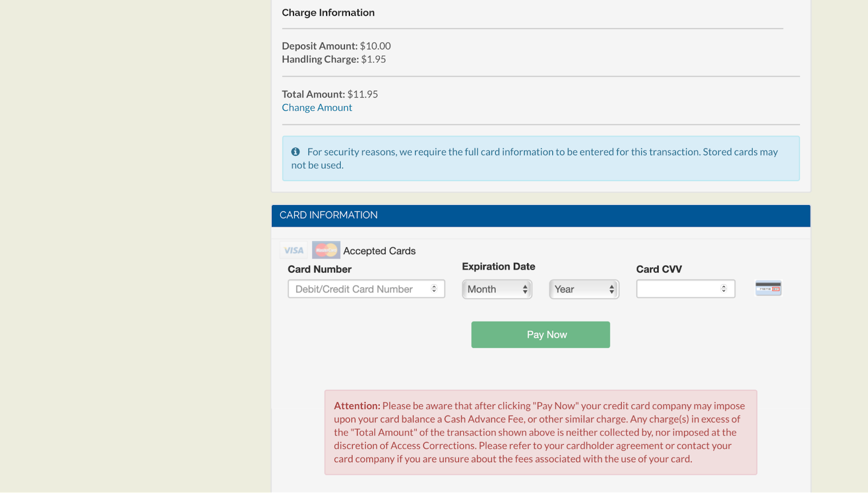Screen dimensions: 868x493
Task: Select the Total Amount value text
Action: [363, 94]
